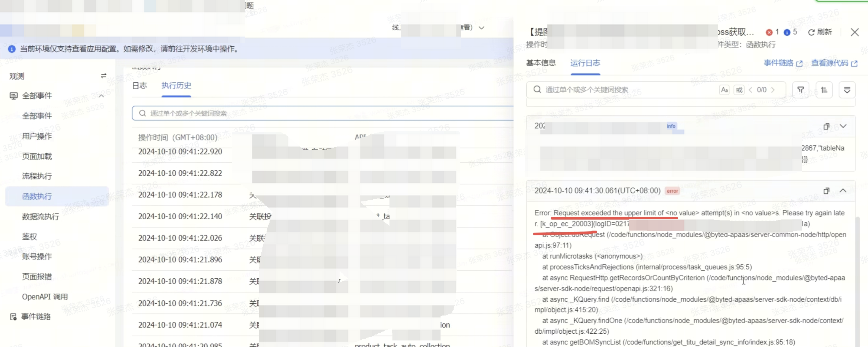Close the log detail panel

pos(855,32)
